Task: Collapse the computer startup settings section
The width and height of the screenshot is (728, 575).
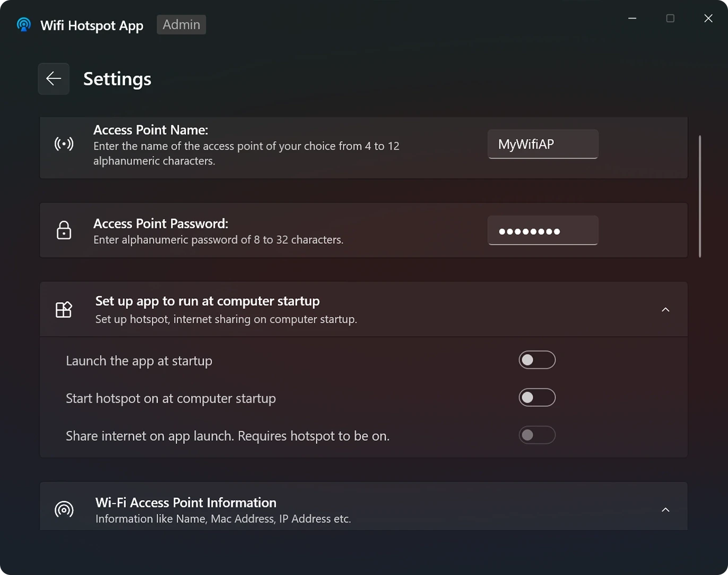Action: pos(665,309)
